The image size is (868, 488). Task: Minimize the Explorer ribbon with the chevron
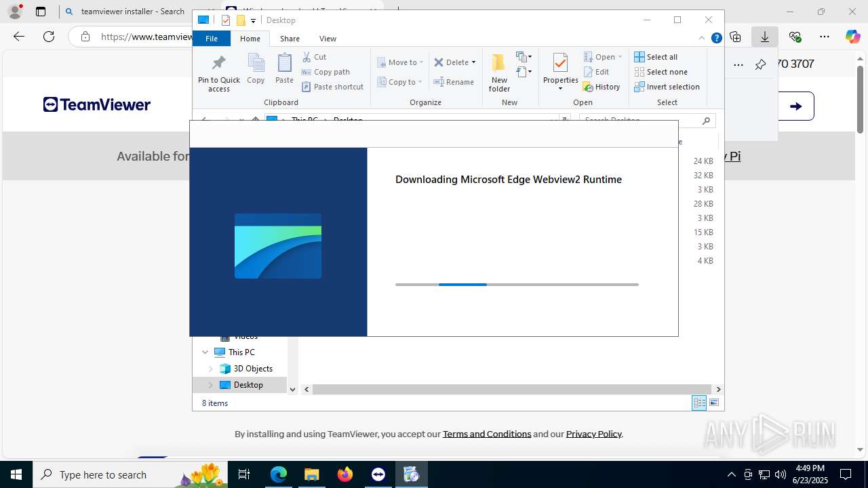(703, 39)
